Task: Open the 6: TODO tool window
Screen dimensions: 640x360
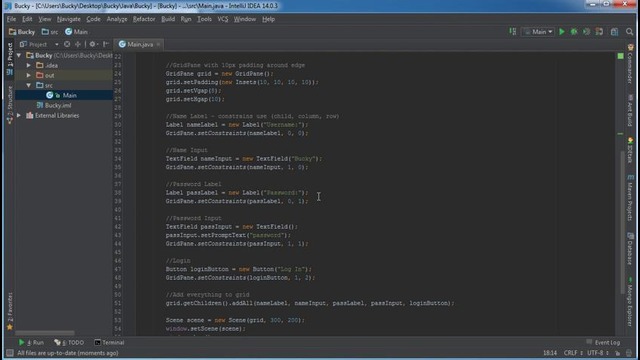Action: 69,342
